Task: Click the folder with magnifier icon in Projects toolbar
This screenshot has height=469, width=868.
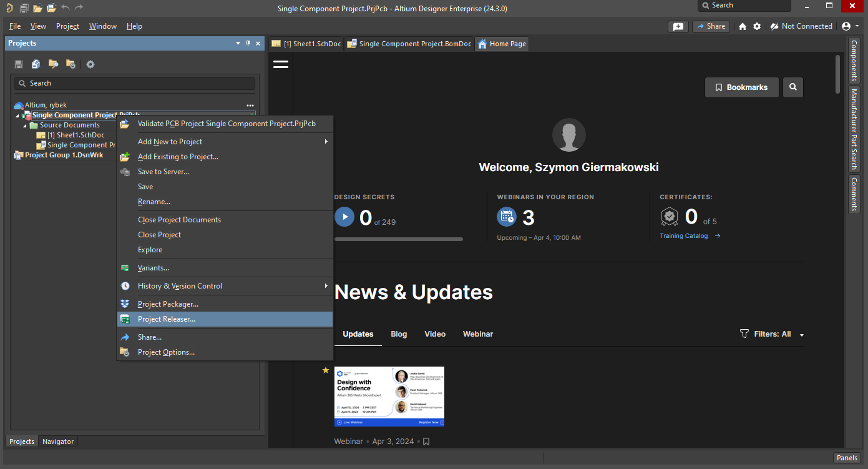Action: click(x=54, y=64)
